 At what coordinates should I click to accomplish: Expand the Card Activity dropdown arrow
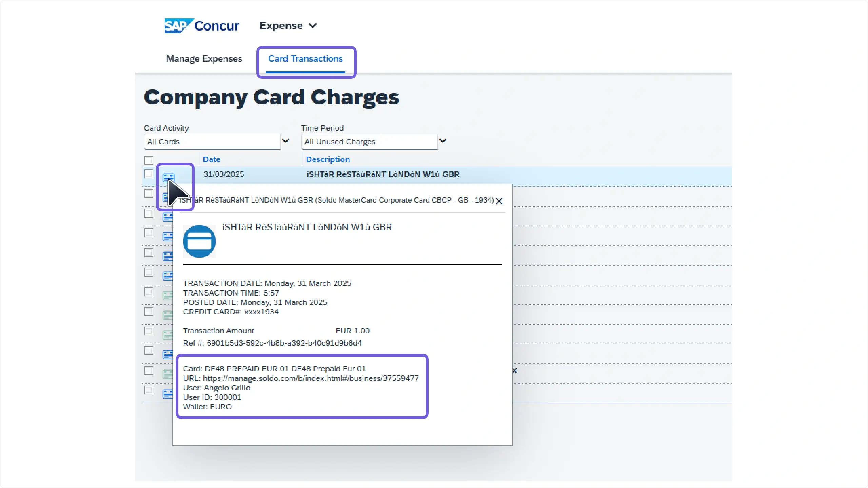(x=286, y=141)
